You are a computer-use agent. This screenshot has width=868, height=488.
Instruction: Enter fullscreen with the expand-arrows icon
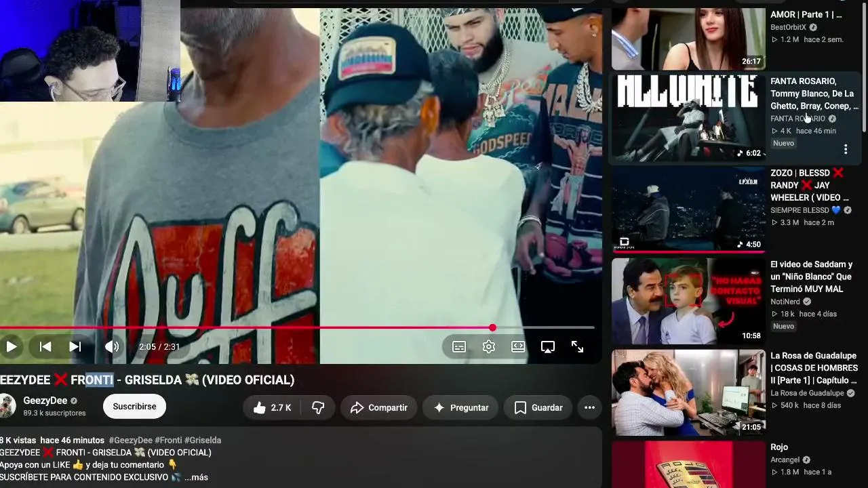point(578,347)
